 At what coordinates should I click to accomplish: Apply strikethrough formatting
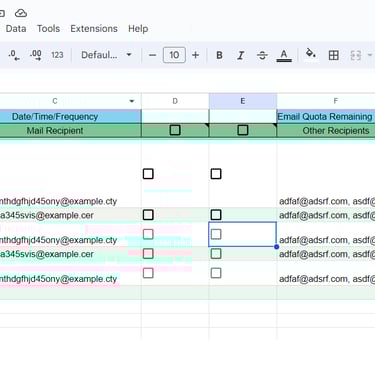point(262,55)
